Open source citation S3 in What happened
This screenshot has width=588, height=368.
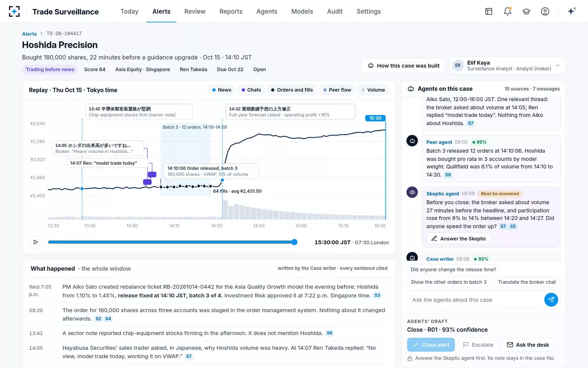coord(377,295)
